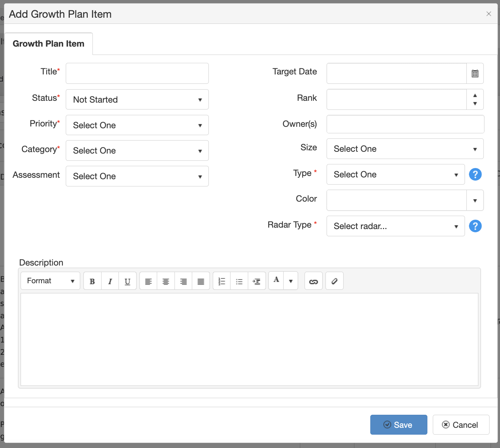Image resolution: width=500 pixels, height=448 pixels.
Task: Insert numbered list in description
Action: (x=222, y=281)
